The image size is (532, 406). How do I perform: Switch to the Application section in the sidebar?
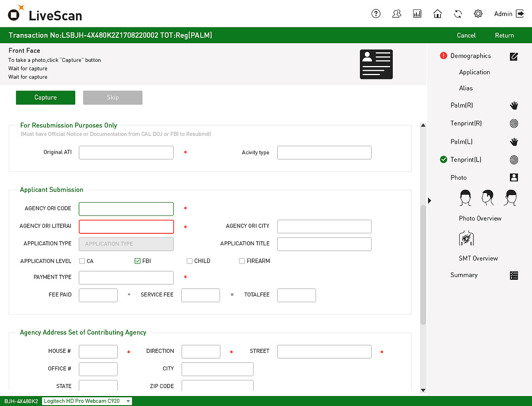474,72
